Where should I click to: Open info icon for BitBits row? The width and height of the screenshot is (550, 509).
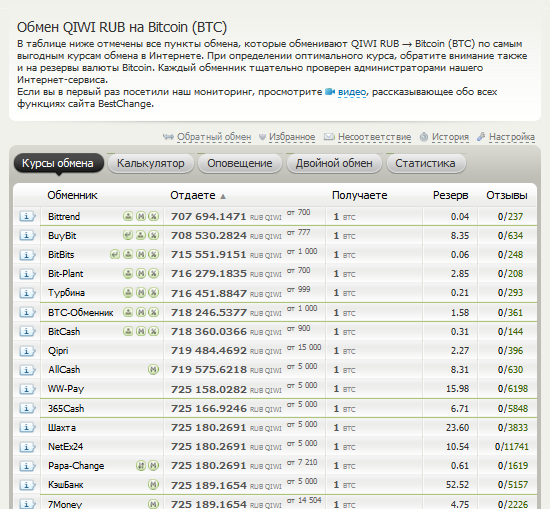click(x=27, y=255)
